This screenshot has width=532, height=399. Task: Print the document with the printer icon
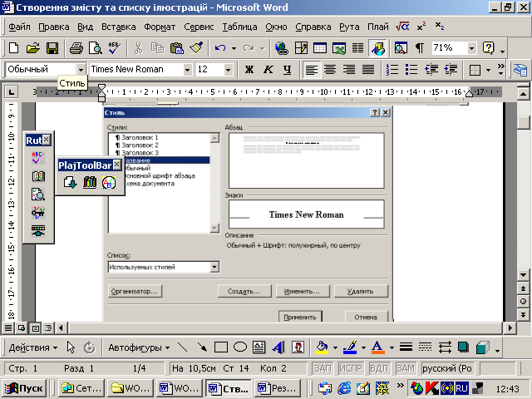point(76,48)
